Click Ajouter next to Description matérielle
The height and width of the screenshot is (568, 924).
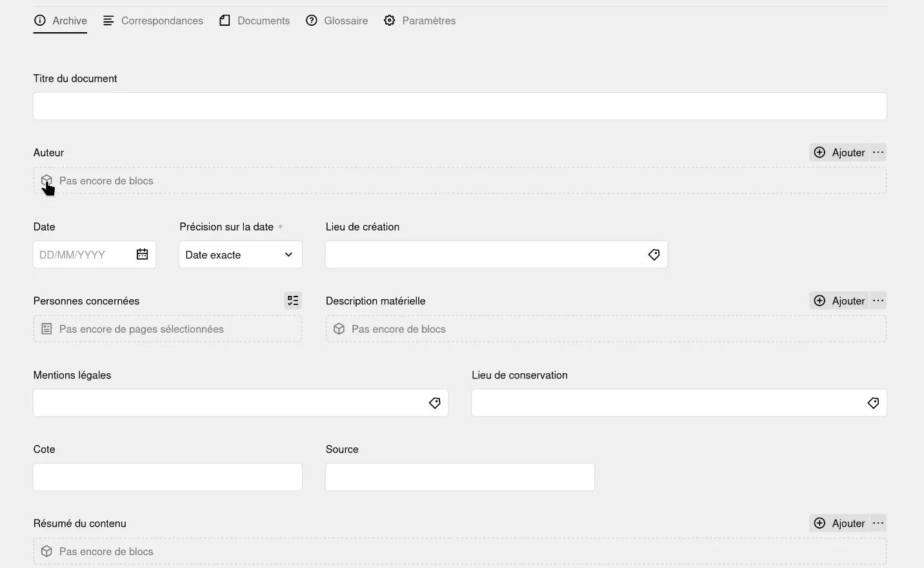[840, 300]
